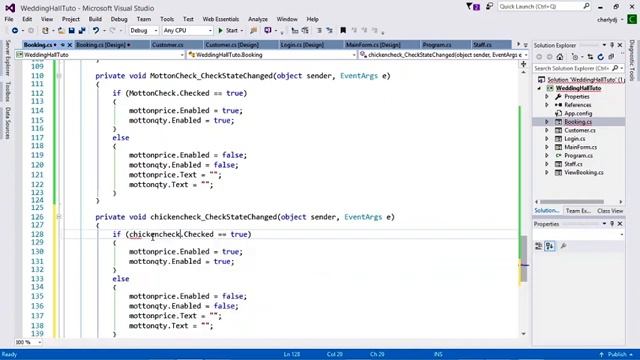This screenshot has height=360, width=640.
Task: Click the pending changes filter icon
Action: coord(575,57)
